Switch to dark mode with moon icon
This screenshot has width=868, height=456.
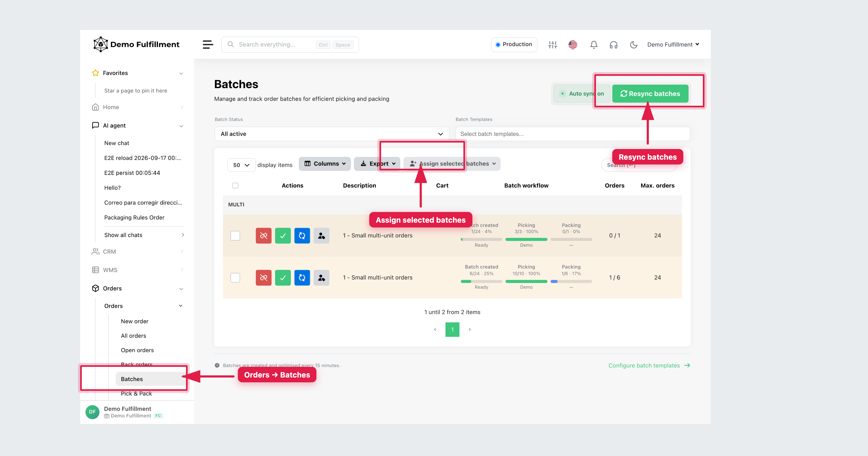[x=633, y=45]
